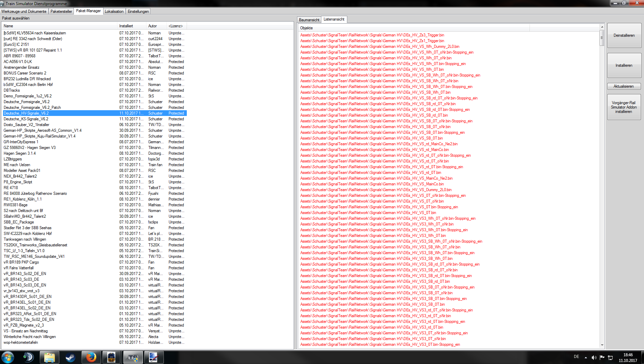Select the 'P8_Engine_Skript' package

tap(95, 182)
